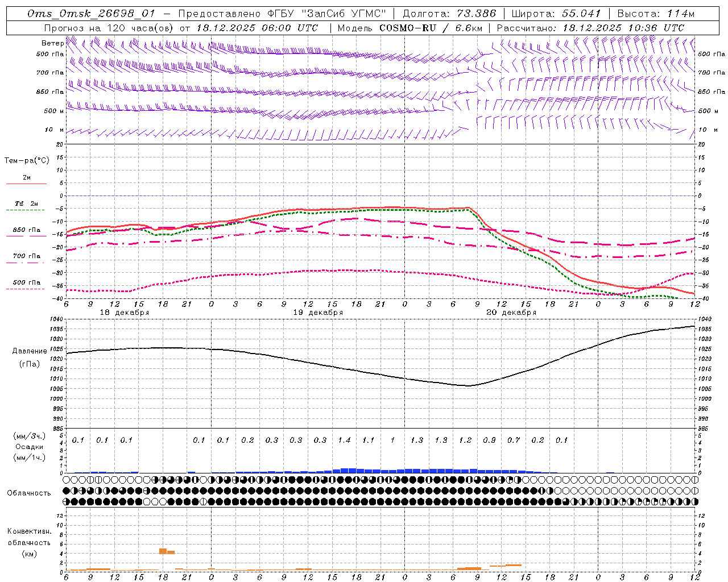Click the 1.1 three-hour precipitation value
Screen dimensions: 728x582
(369, 440)
